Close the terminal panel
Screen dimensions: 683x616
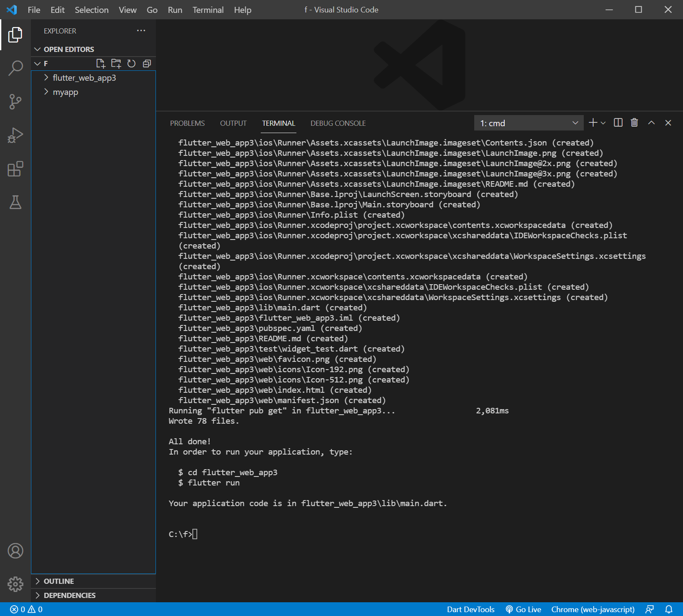[x=668, y=123]
